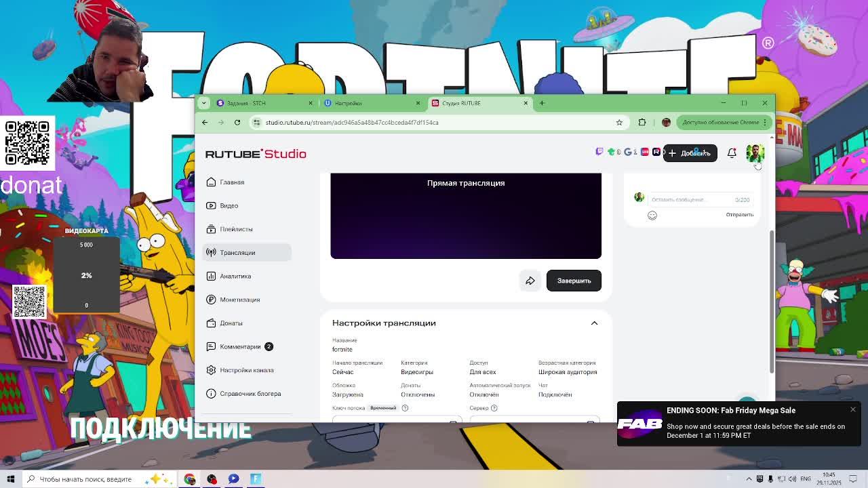
Task: Bookmark this page with the star
Action: [619, 123]
